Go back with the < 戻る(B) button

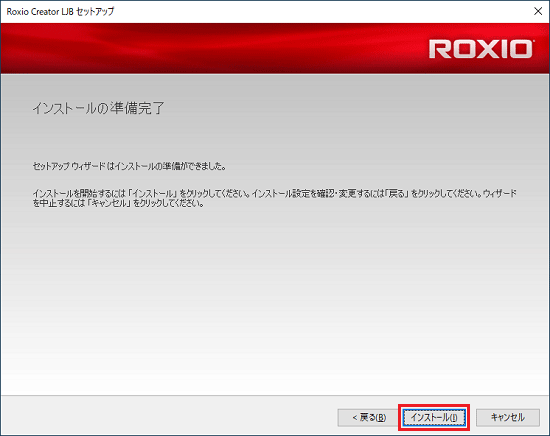click(x=369, y=417)
